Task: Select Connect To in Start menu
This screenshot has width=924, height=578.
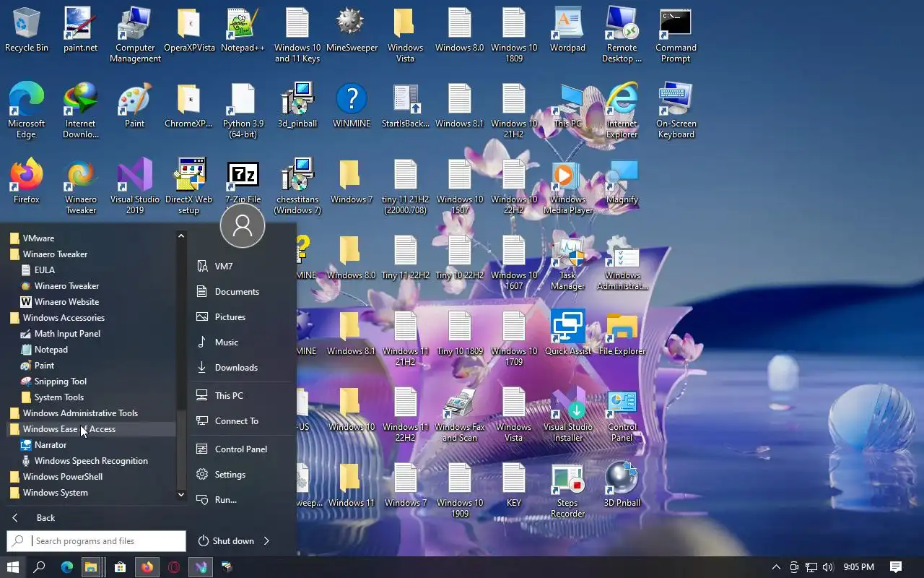Action: (240, 421)
